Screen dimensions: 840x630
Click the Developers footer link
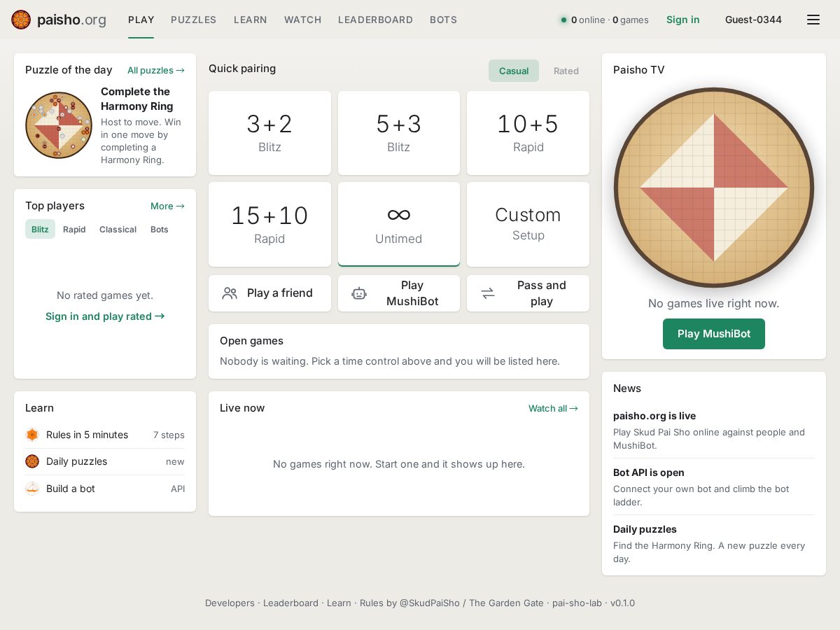230,603
